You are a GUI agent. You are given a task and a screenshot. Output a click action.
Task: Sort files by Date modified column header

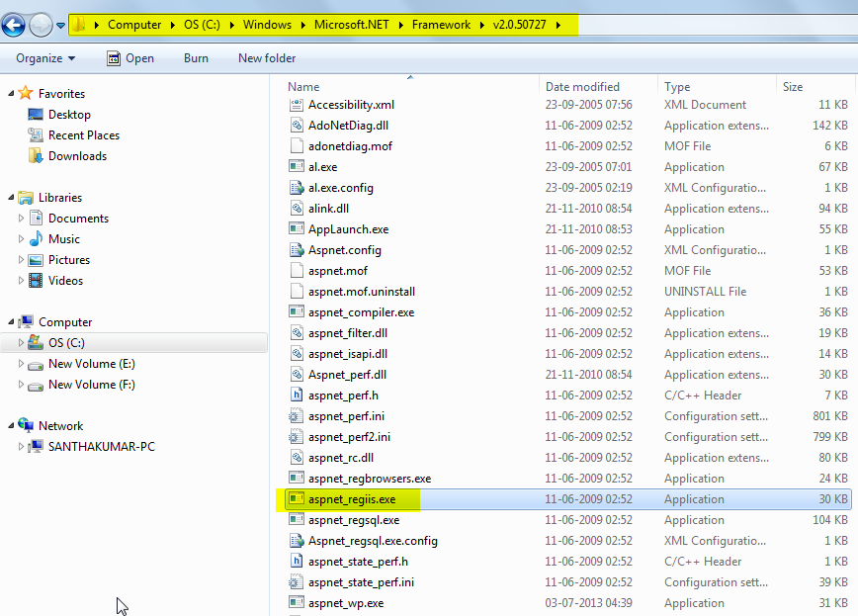(x=582, y=86)
